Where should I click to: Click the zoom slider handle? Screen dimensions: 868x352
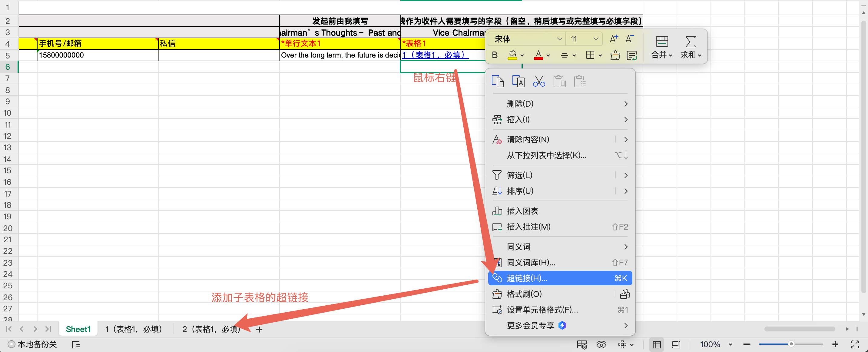click(x=791, y=344)
